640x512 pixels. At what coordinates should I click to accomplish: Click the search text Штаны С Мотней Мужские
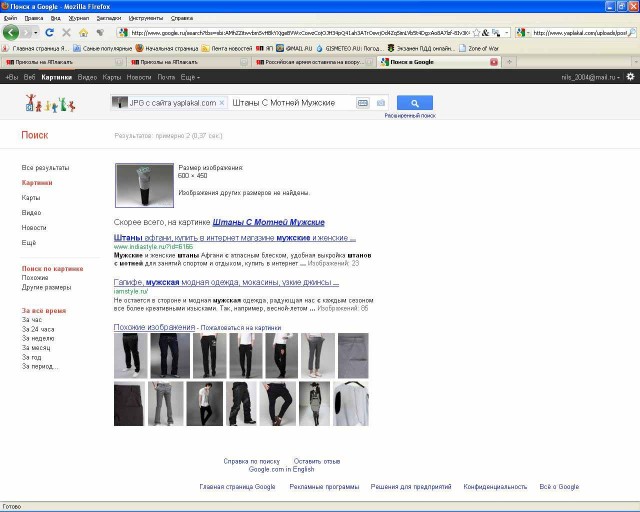coord(284,103)
